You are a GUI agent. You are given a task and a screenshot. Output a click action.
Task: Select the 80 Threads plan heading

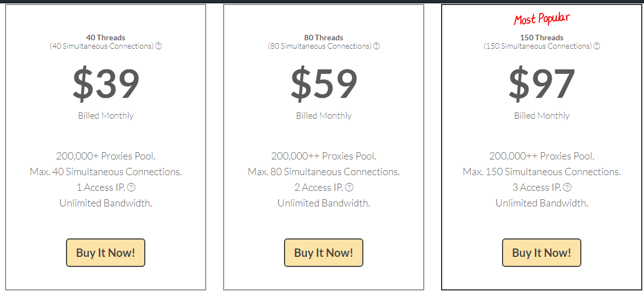coord(324,37)
